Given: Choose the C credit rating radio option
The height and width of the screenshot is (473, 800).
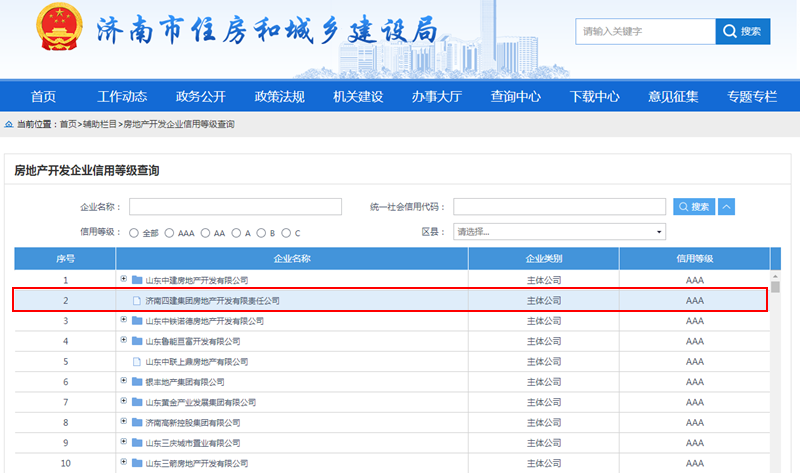Looking at the screenshot, I should pyautogui.click(x=286, y=233).
